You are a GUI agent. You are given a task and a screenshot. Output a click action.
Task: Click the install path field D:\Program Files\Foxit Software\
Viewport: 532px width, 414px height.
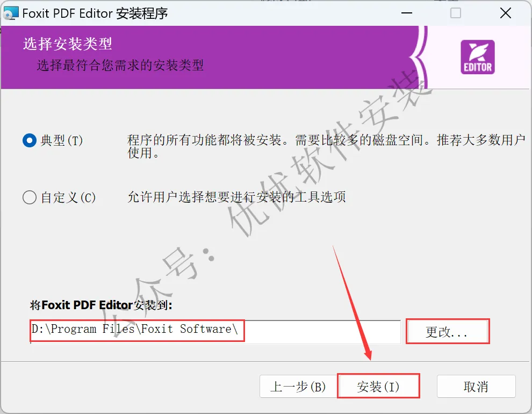coord(215,332)
